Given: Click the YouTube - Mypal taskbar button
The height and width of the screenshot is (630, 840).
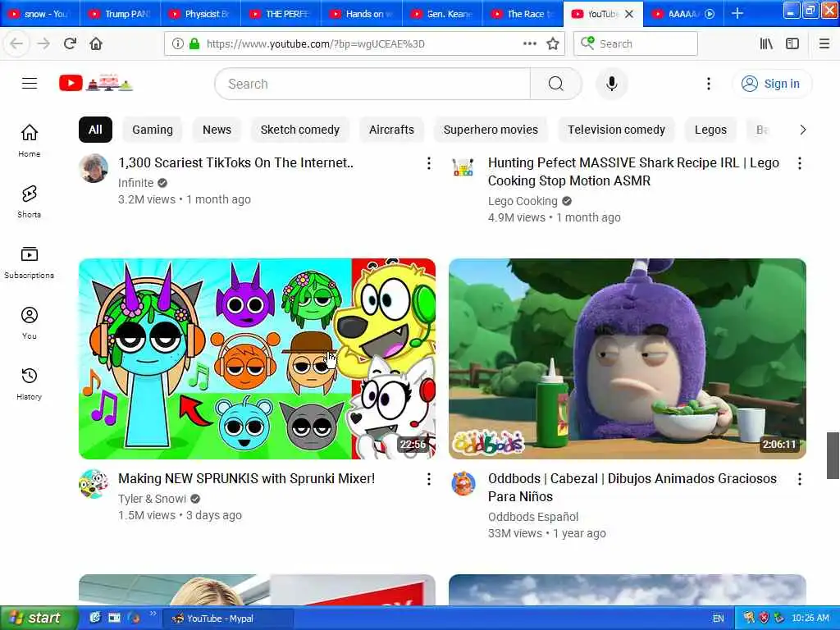Looking at the screenshot, I should coord(228,619).
